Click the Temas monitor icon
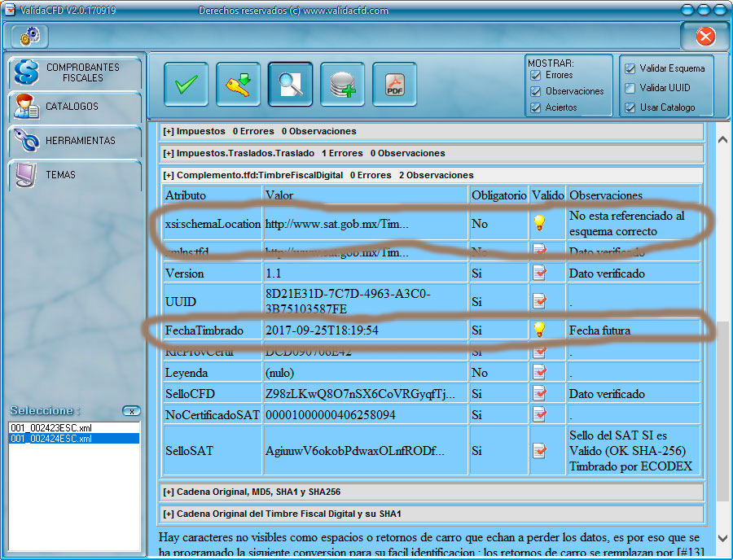Viewport: 733px width, 560px height. pyautogui.click(x=26, y=174)
